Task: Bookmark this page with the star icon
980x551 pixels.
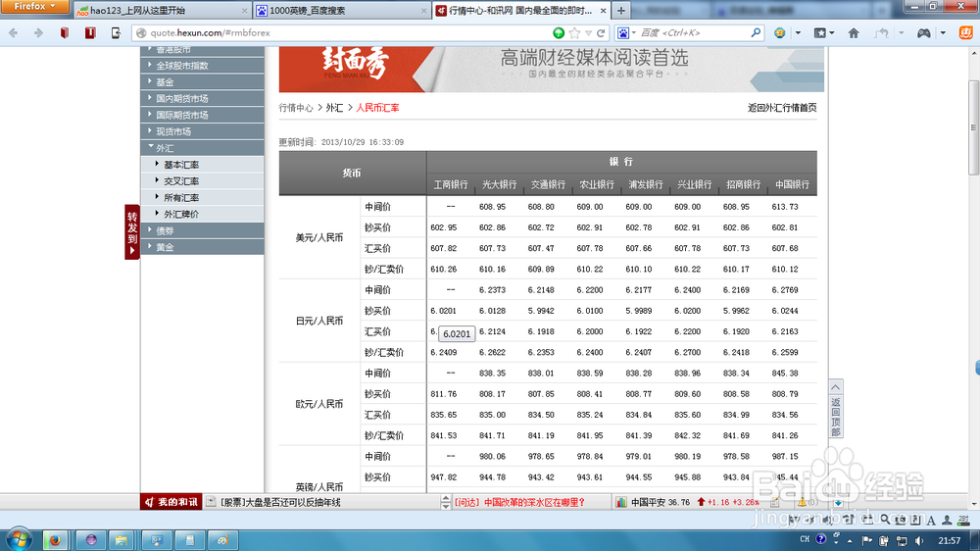Action: pyautogui.click(x=574, y=32)
